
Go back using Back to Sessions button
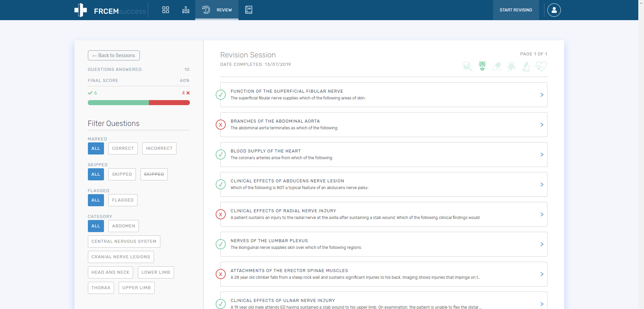tap(114, 55)
